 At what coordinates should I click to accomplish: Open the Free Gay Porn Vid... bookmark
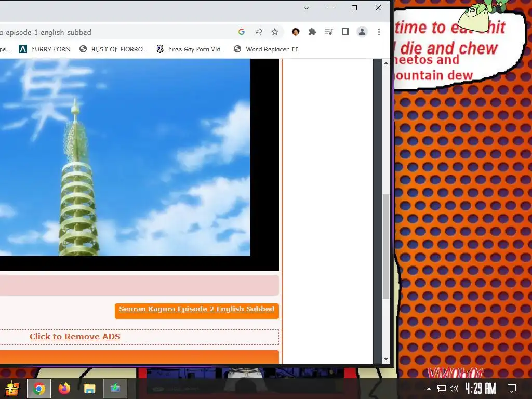190,49
